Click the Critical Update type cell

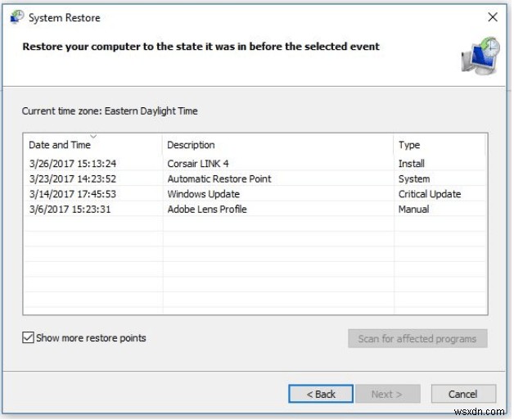pos(430,194)
